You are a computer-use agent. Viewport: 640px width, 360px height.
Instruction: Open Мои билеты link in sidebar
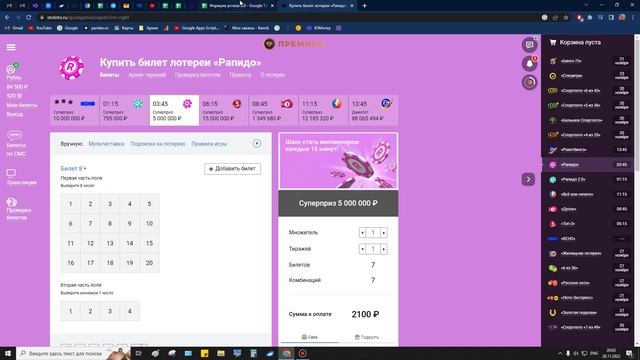tap(22, 105)
